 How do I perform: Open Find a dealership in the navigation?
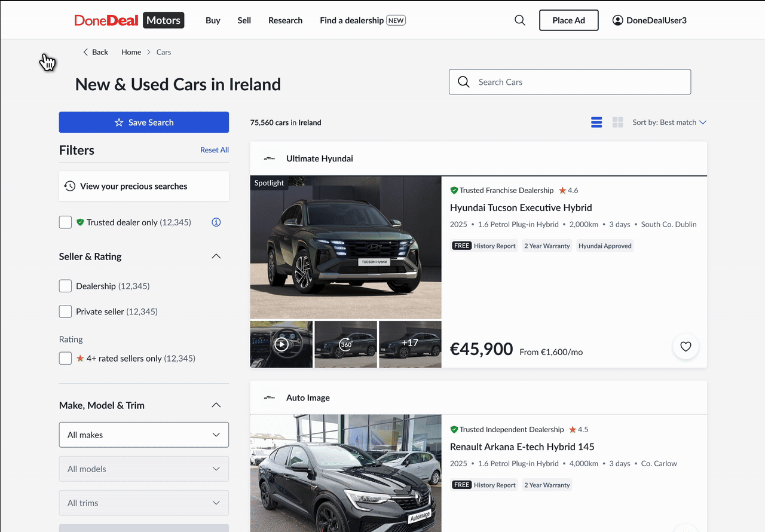pyautogui.click(x=363, y=20)
